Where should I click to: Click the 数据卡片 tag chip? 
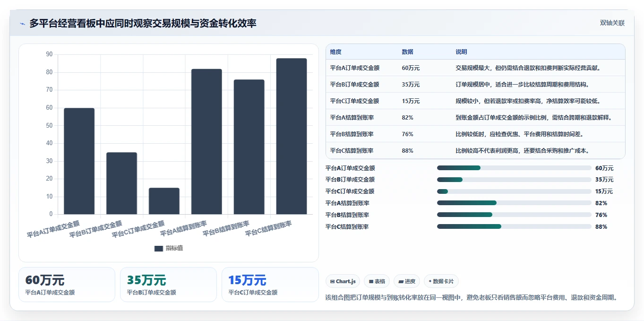441,281
